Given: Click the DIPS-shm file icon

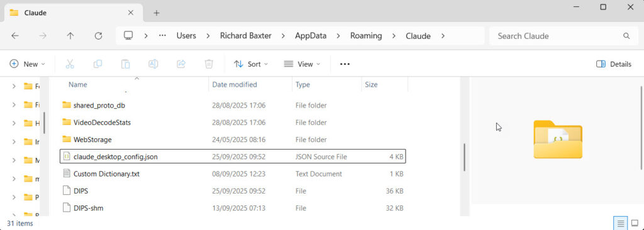Looking at the screenshot, I should coord(67,208).
